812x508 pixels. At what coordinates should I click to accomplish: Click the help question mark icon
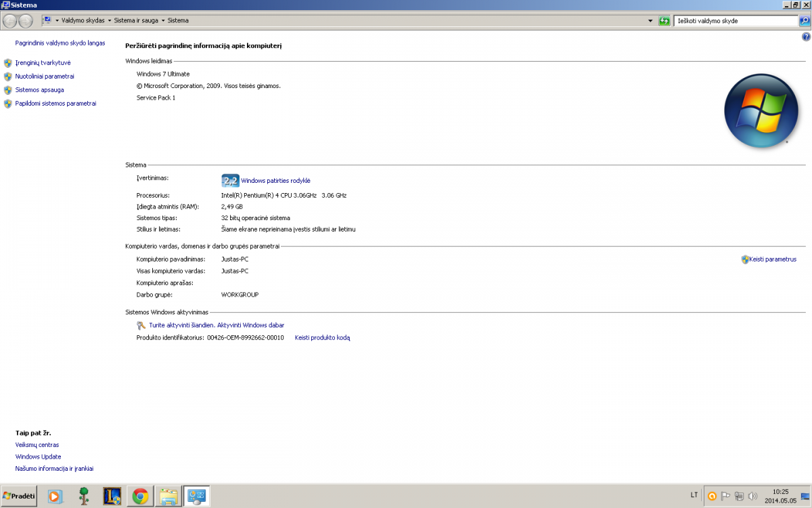click(x=806, y=37)
